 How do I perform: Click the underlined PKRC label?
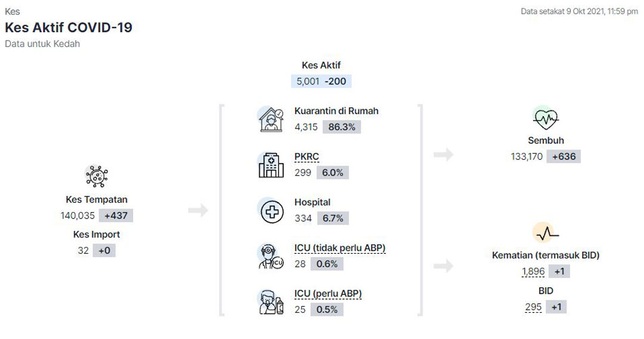306,157
